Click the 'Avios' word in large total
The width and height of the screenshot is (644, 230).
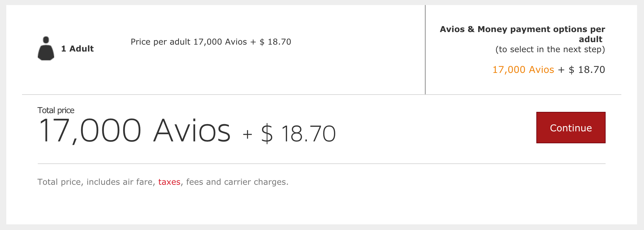192,130
